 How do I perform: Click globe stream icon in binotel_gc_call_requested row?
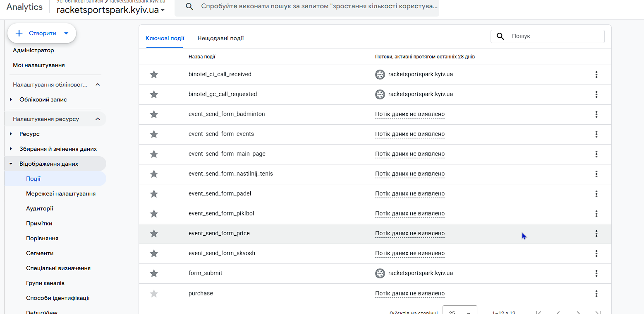(380, 94)
